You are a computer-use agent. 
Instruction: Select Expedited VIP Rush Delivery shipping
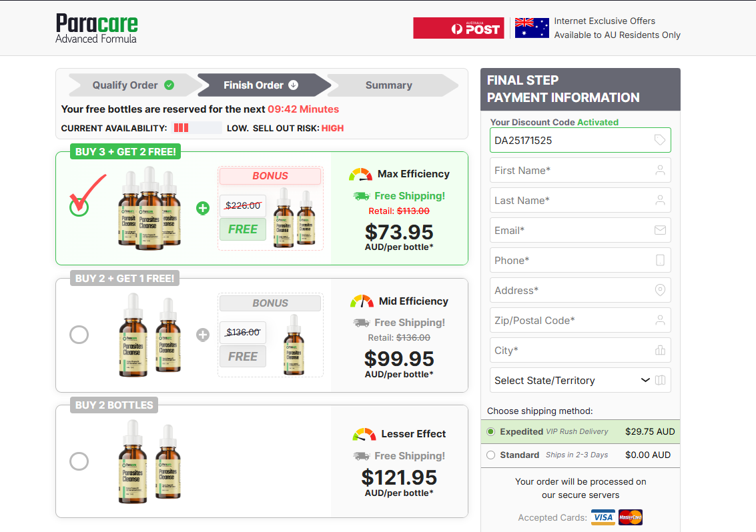(491, 431)
